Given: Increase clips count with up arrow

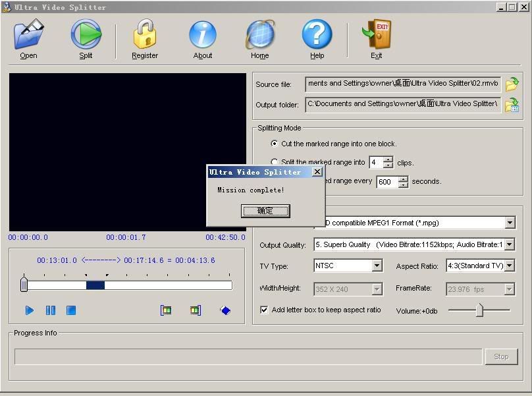Looking at the screenshot, I should click(x=388, y=159).
